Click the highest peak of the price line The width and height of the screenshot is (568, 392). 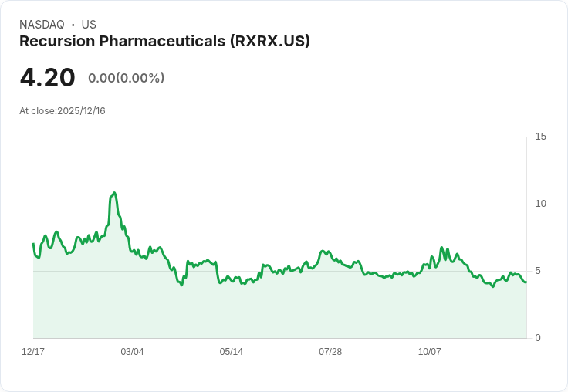(x=114, y=193)
